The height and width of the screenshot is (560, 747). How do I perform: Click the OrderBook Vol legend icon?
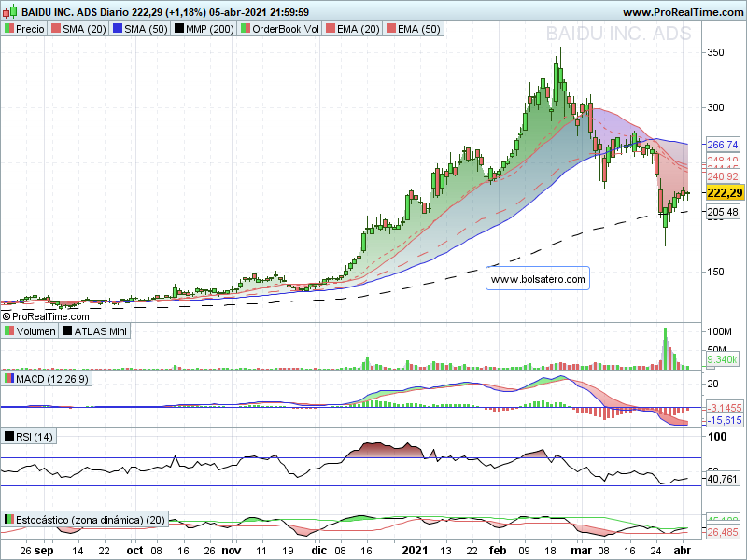point(245,29)
